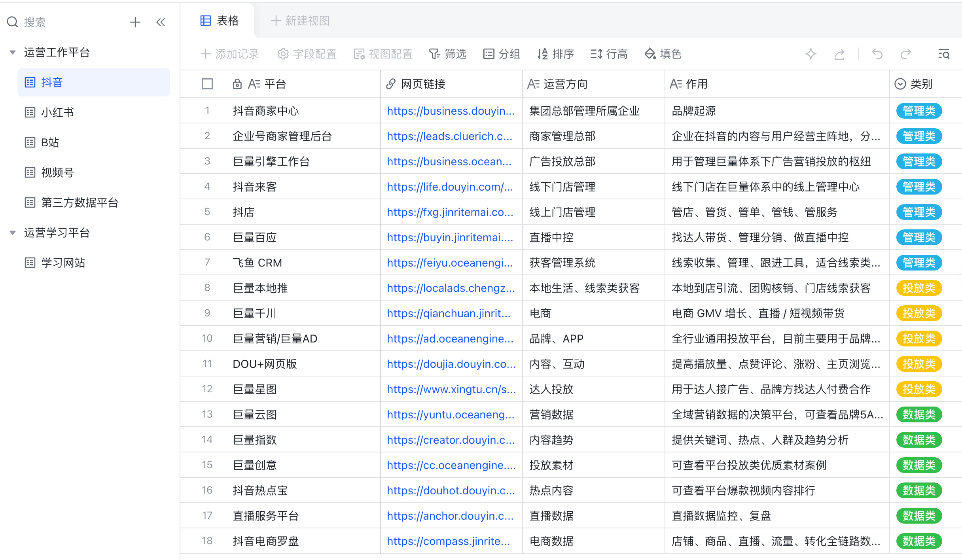The width and height of the screenshot is (962, 560).
Task: Open 视图配置 view settings
Action: coord(383,54)
